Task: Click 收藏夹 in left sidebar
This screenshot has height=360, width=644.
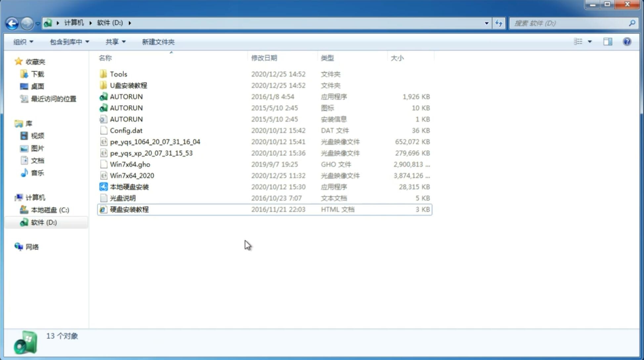Action: coord(41,62)
